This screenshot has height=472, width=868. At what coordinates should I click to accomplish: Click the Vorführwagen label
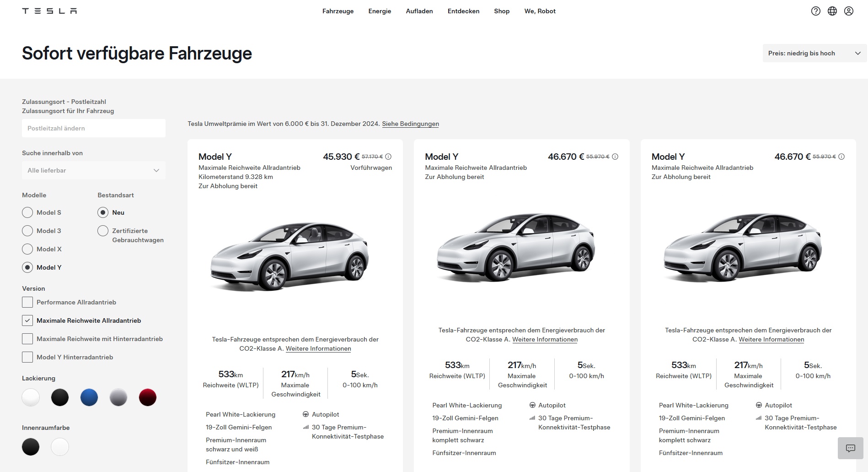pyautogui.click(x=371, y=168)
